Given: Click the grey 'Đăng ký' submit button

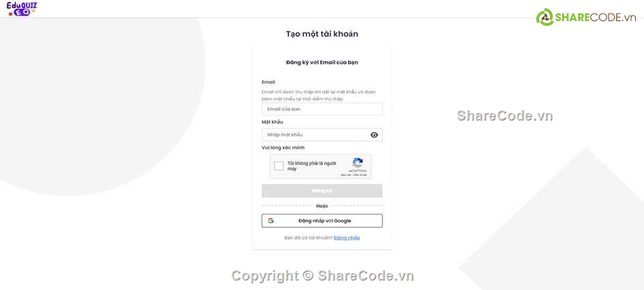Looking at the screenshot, I should click(x=322, y=191).
